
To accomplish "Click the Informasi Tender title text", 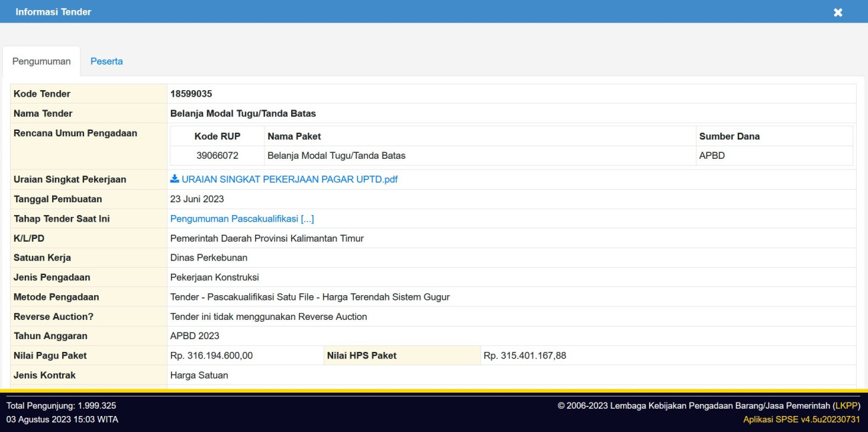I will pos(53,12).
